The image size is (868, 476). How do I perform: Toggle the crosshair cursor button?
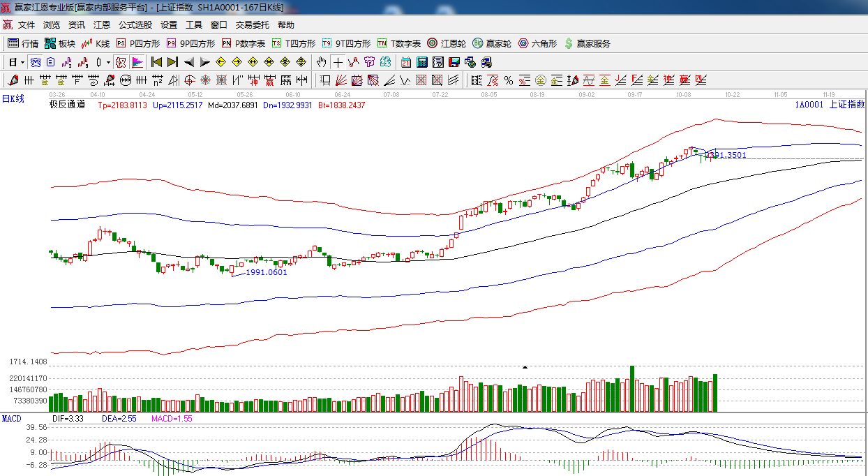tap(338, 62)
